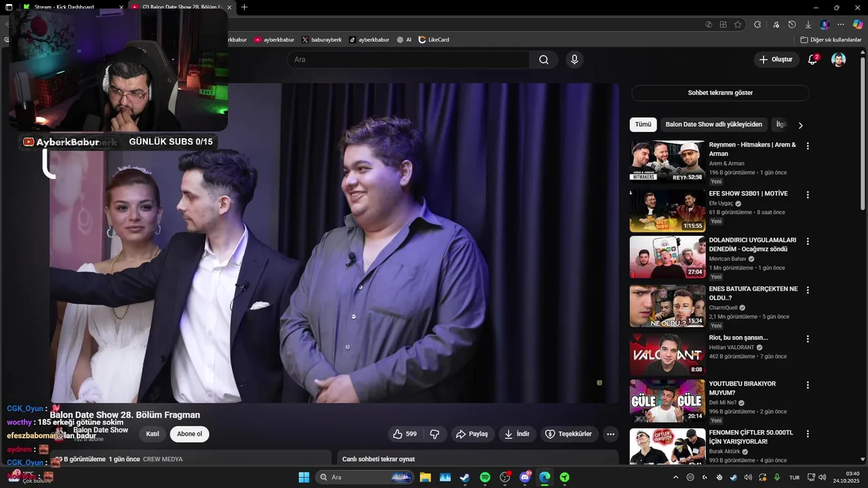Open the LikeCard bookmark
This screenshot has width=868, height=488.
click(433, 40)
